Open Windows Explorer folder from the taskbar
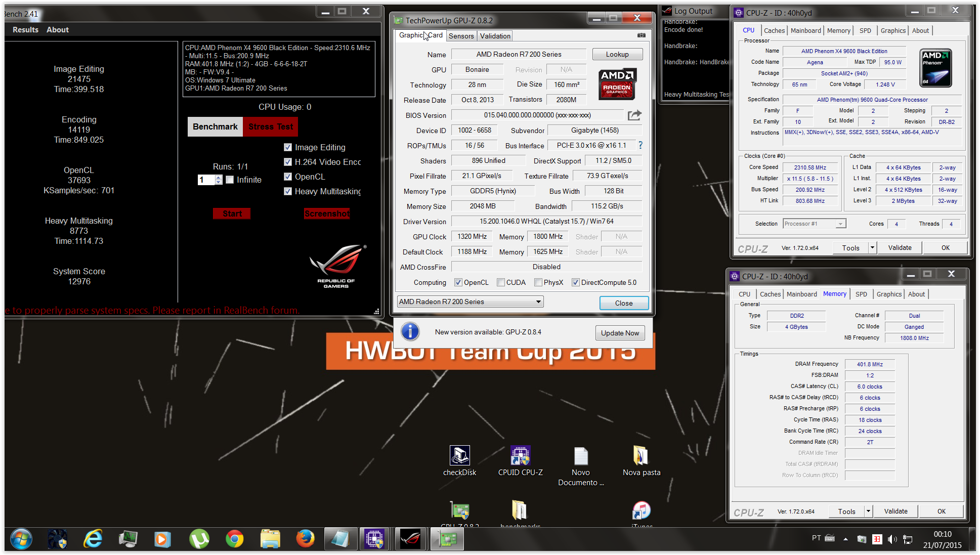Image resolution: width=980 pixels, height=555 pixels. [x=270, y=539]
